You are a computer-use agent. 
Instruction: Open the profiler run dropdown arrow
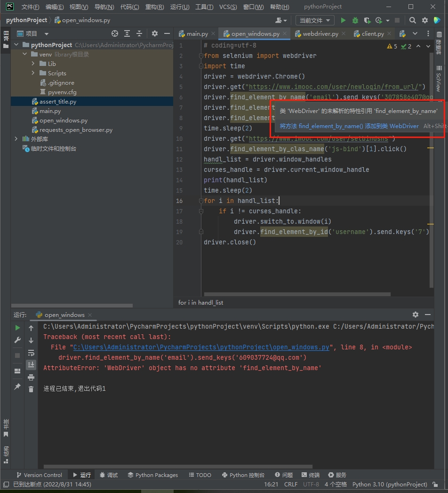387,20
